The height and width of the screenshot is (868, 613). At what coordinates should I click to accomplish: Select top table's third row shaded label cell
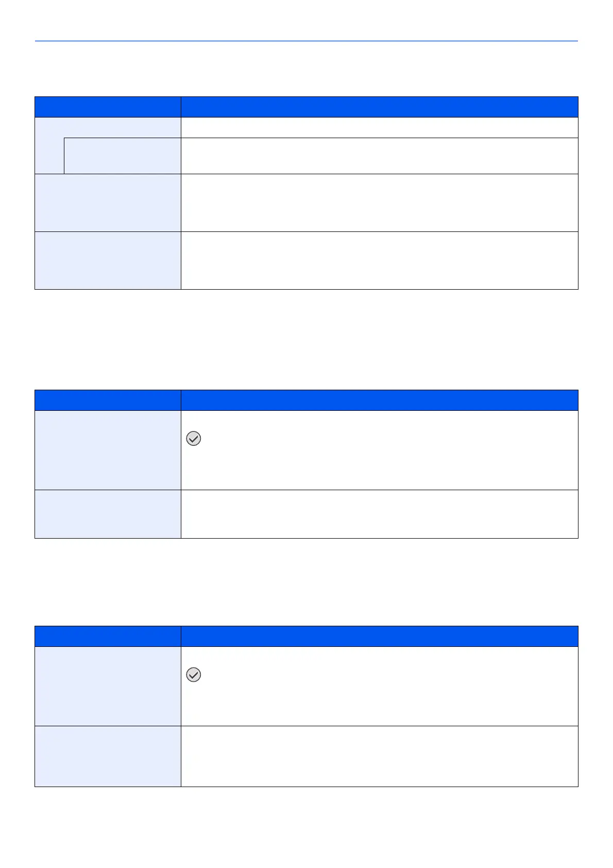(108, 203)
